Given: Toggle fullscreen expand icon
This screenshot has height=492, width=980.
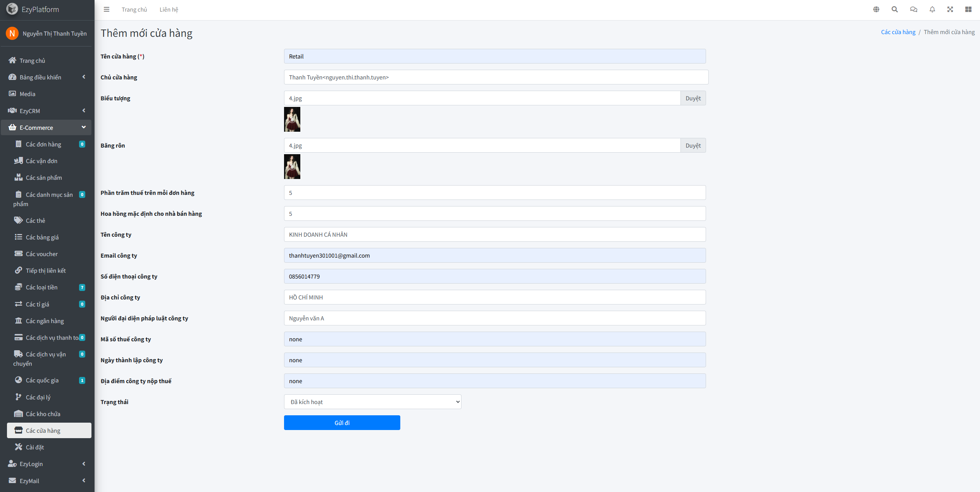Looking at the screenshot, I should tap(950, 9).
